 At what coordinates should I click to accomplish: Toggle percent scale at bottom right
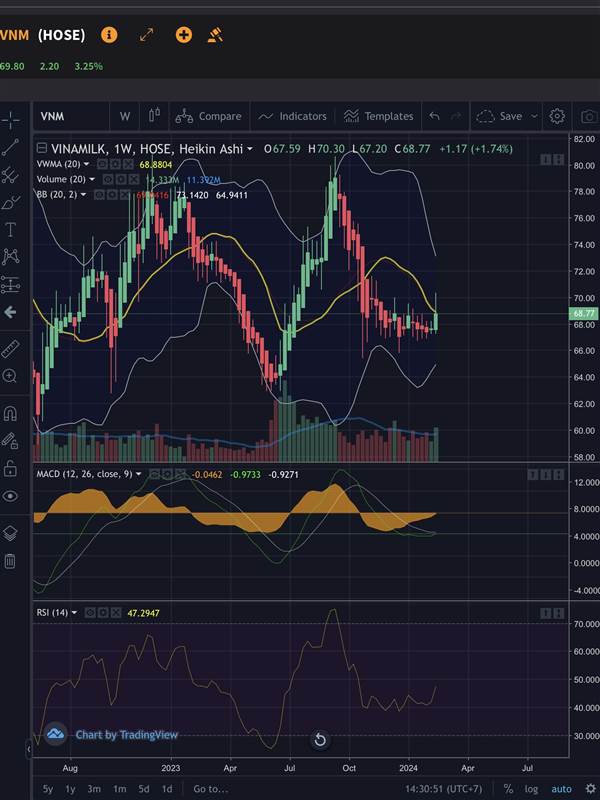508,789
